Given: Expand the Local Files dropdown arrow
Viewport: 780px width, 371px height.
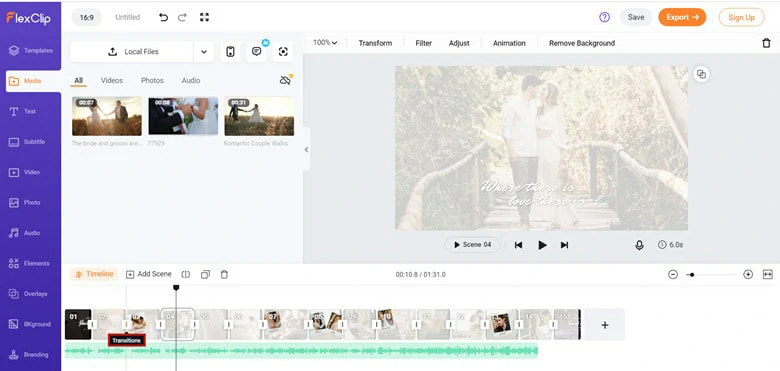Looking at the screenshot, I should click(204, 52).
